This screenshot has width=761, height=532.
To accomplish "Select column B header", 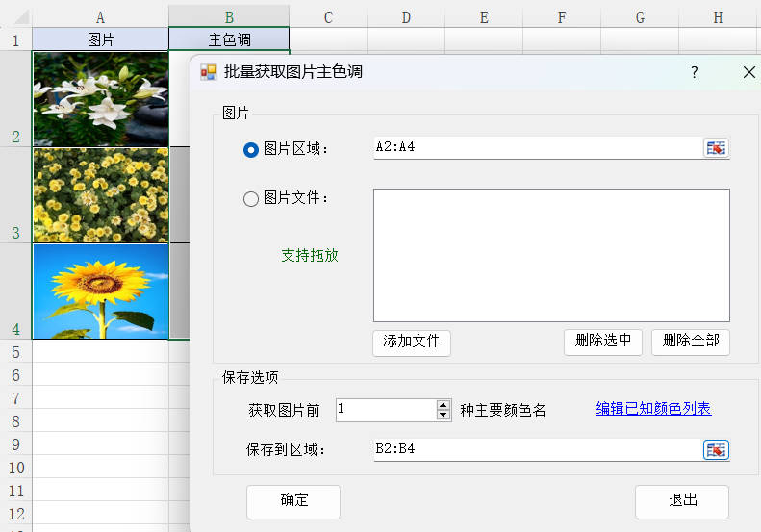I will click(228, 16).
